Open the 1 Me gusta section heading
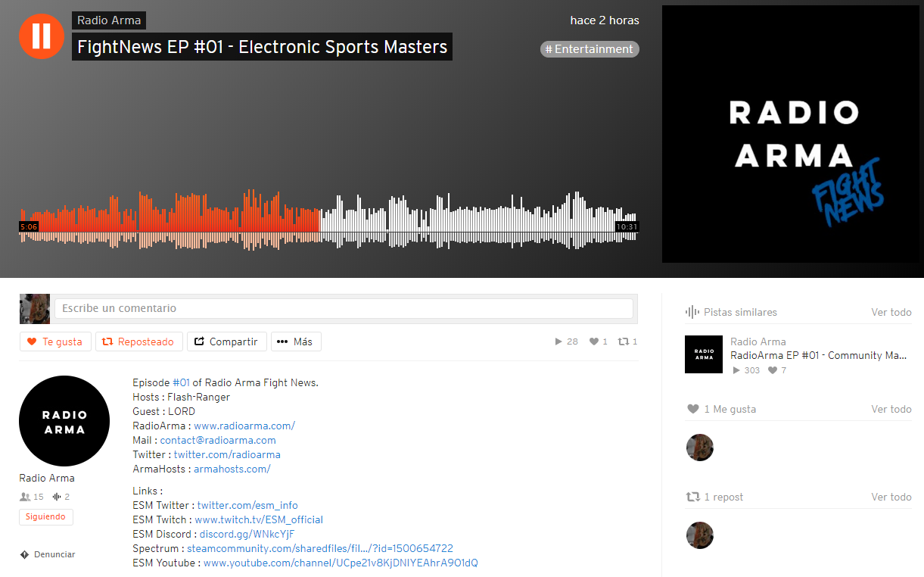The width and height of the screenshot is (924, 577). [x=722, y=409]
